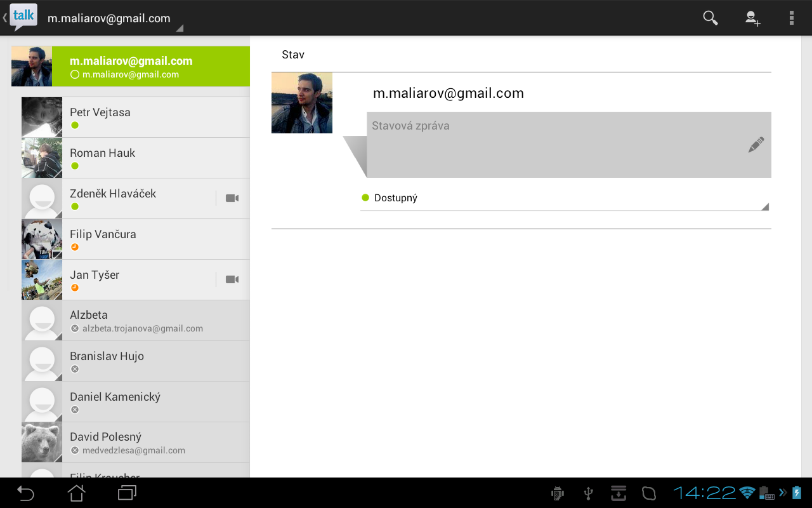Expand the status message box corner

[x=764, y=206]
